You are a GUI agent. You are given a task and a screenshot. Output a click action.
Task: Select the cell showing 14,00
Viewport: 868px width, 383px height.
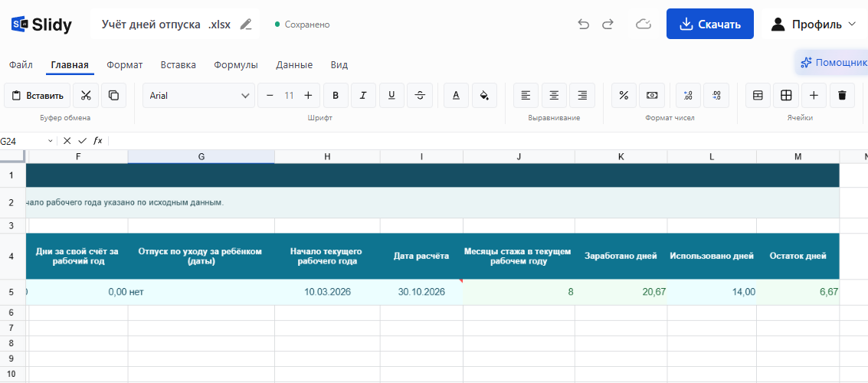[x=712, y=293]
